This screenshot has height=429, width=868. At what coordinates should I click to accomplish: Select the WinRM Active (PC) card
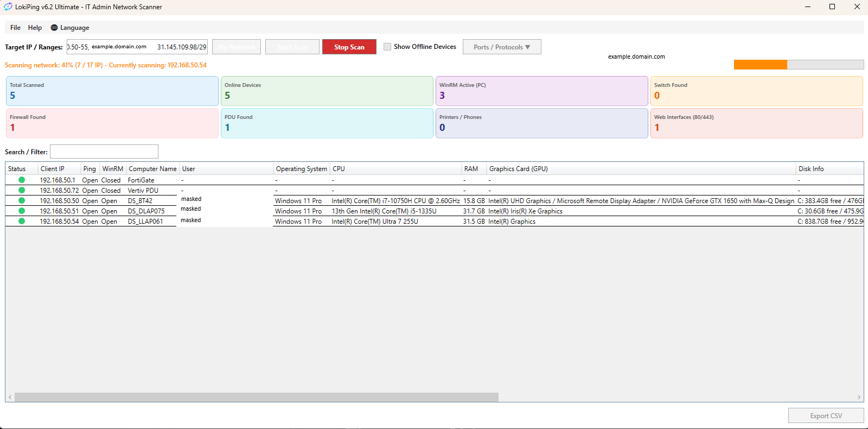click(542, 91)
